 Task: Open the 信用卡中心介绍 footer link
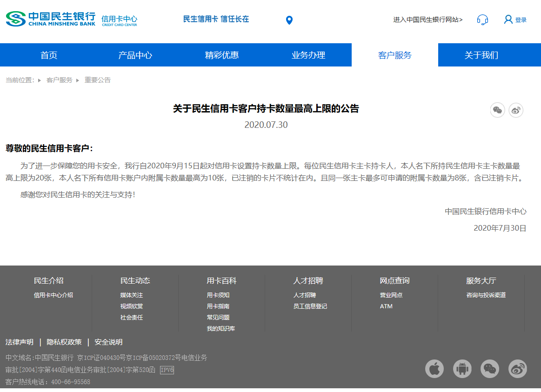pyautogui.click(x=53, y=295)
